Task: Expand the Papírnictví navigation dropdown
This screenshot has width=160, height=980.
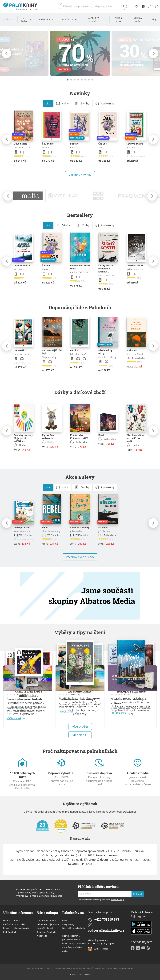Action: 69,19
